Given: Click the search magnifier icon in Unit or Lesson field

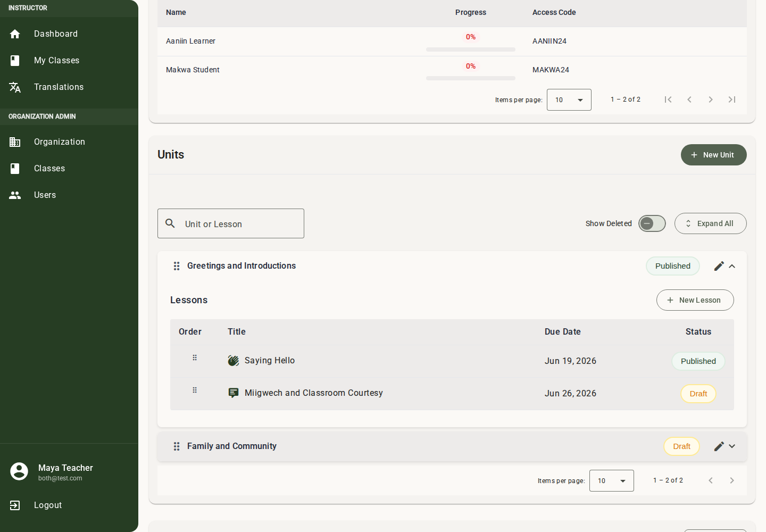Looking at the screenshot, I should [170, 223].
